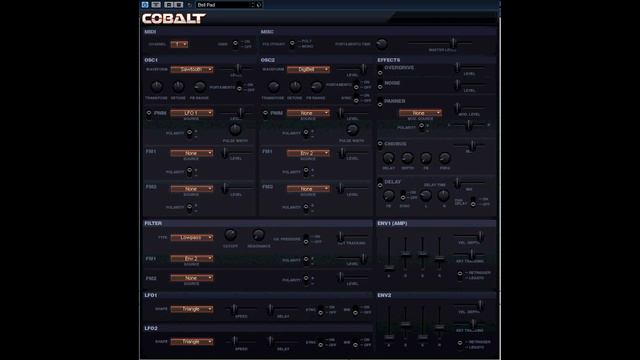The width and height of the screenshot is (640, 360).
Task: Click the Filter Cutoff knob
Action: pos(230,235)
